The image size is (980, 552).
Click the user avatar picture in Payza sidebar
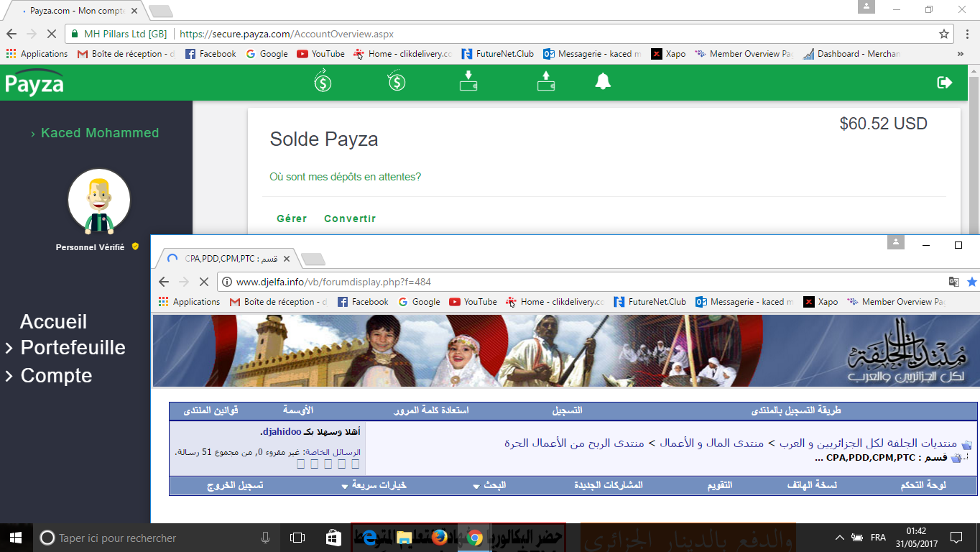pos(99,201)
